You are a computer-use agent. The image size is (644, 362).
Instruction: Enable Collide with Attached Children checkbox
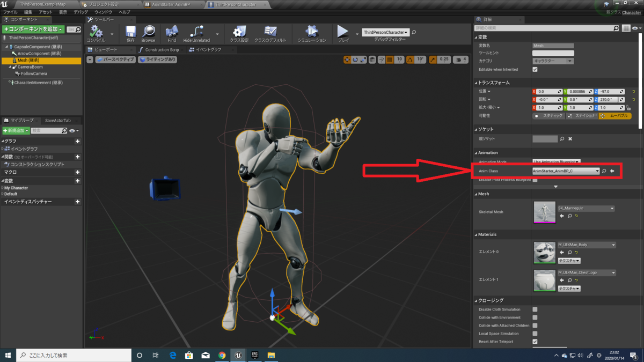tap(535, 326)
